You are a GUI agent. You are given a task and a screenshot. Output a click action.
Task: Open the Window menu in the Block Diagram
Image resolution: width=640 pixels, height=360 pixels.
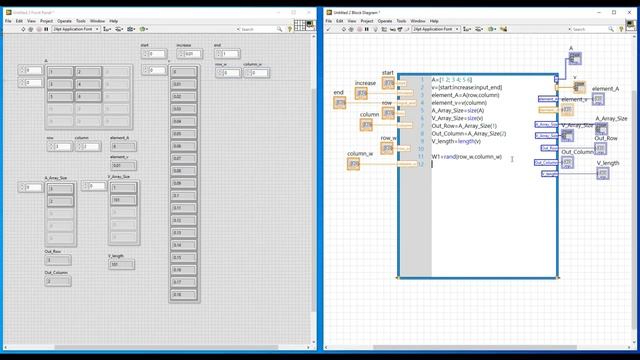click(418, 21)
